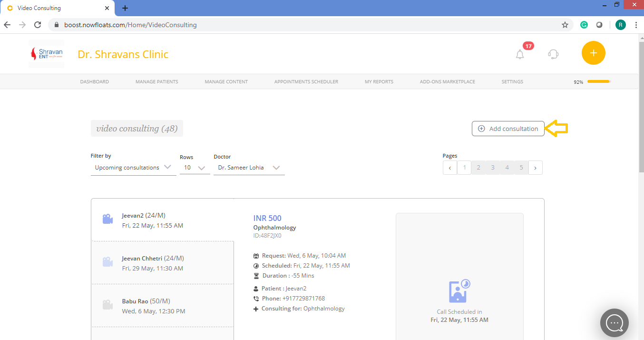Click next page arrow in pagination

[x=535, y=168]
